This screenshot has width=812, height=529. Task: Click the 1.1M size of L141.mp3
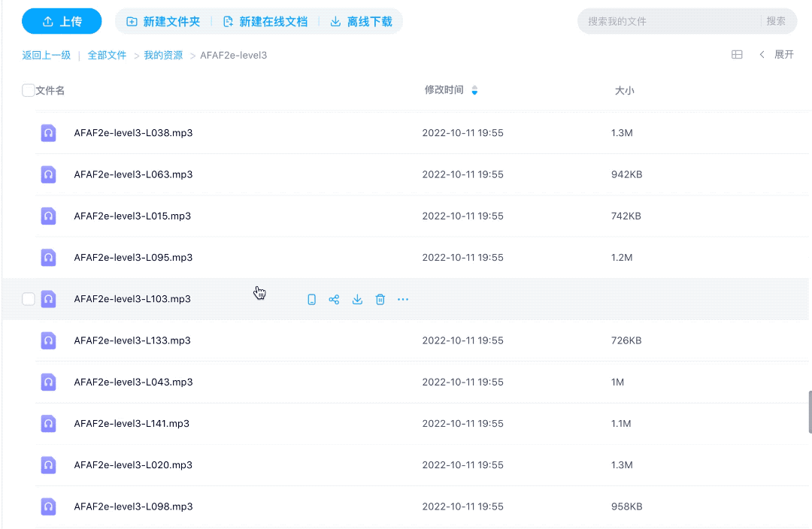621,423
